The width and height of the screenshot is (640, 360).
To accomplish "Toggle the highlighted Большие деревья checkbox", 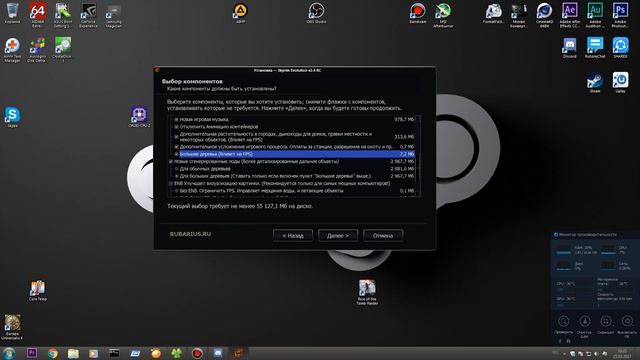I will (x=176, y=154).
